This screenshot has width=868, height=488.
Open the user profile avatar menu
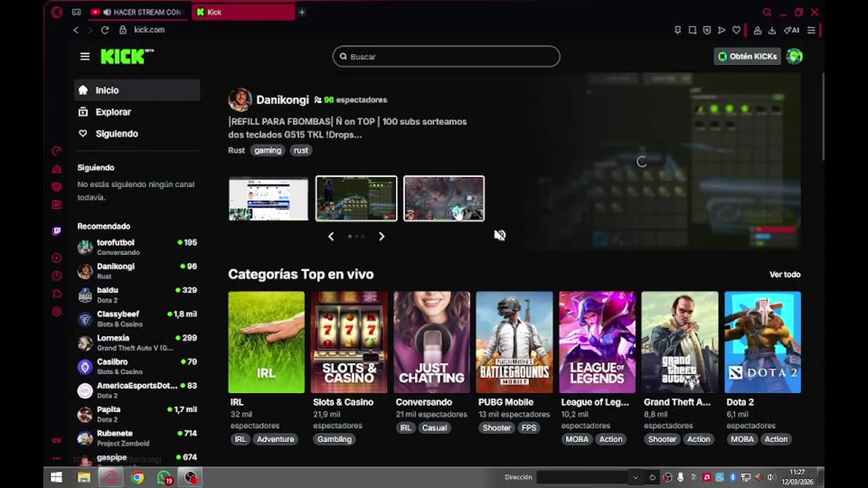click(x=794, y=56)
